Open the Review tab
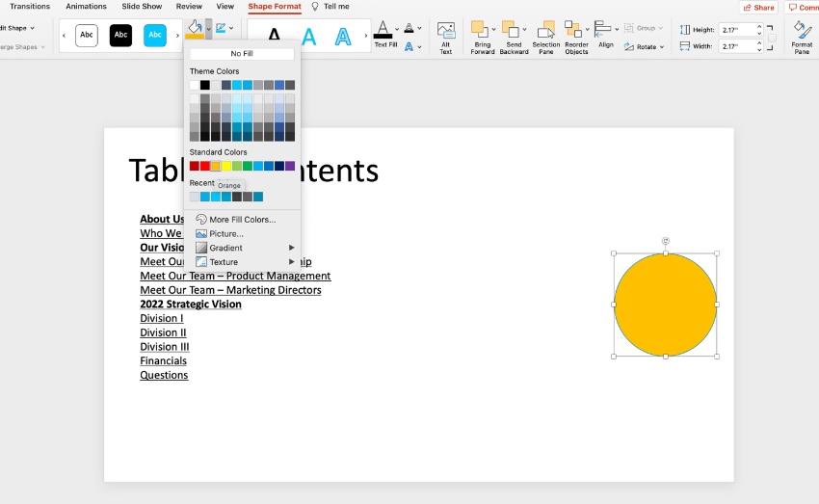This screenshot has height=504, width=819. 189,7
